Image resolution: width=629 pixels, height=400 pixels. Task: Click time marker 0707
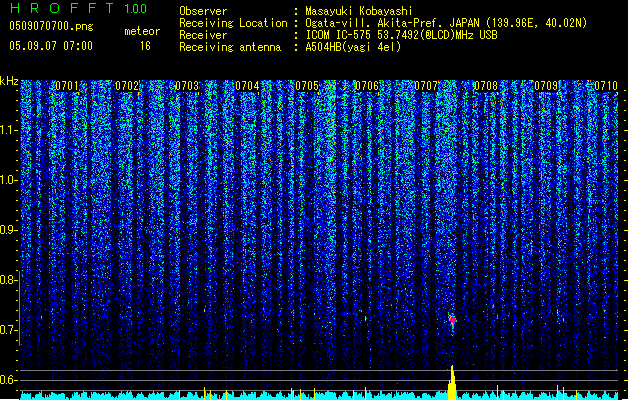[426, 86]
